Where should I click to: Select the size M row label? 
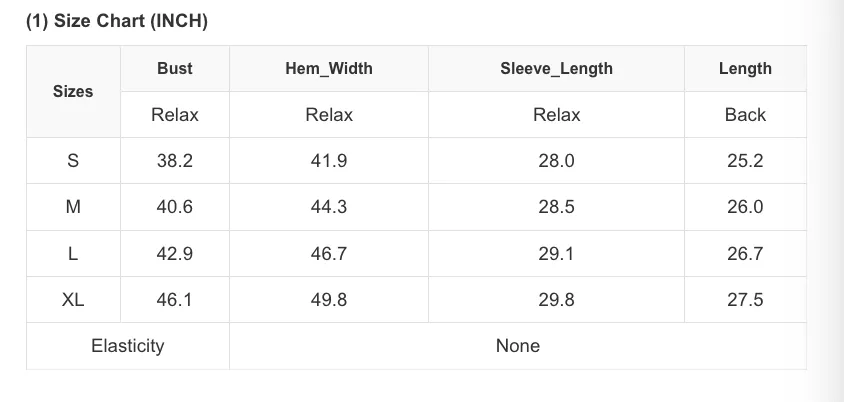73,207
